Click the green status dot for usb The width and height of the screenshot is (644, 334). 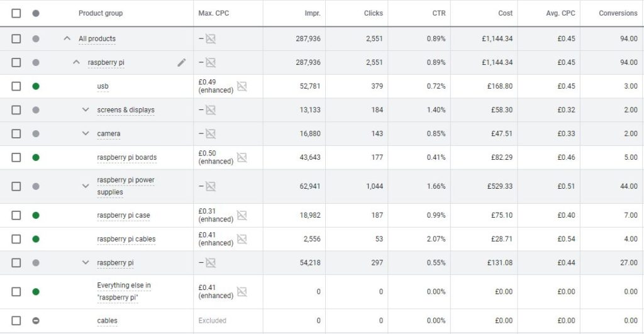[x=35, y=86]
